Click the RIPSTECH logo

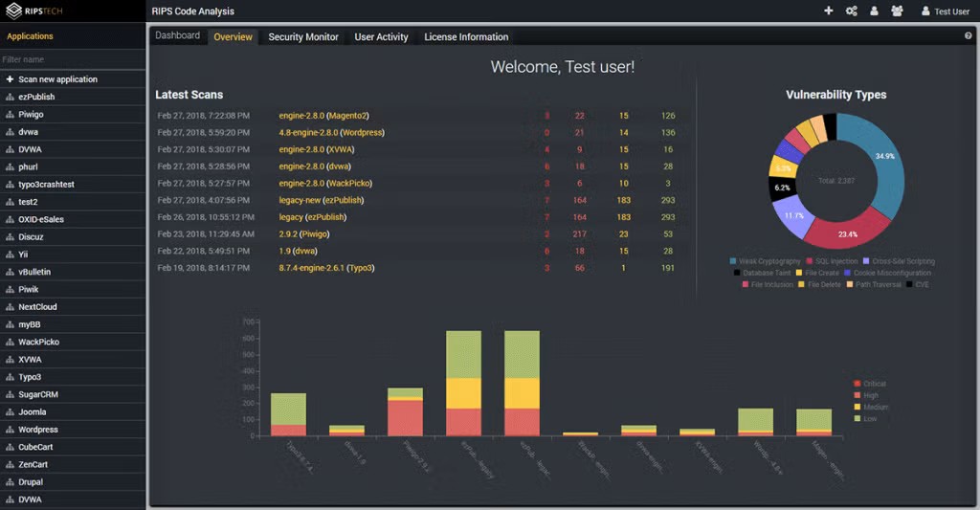click(34, 11)
